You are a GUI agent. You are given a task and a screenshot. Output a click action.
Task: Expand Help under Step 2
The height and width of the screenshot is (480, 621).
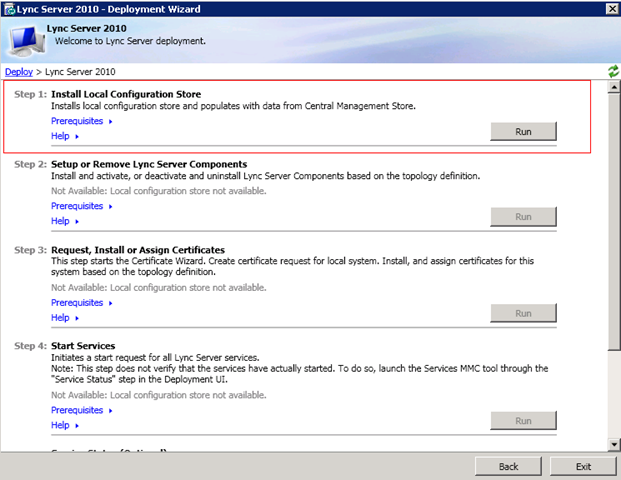65,221
